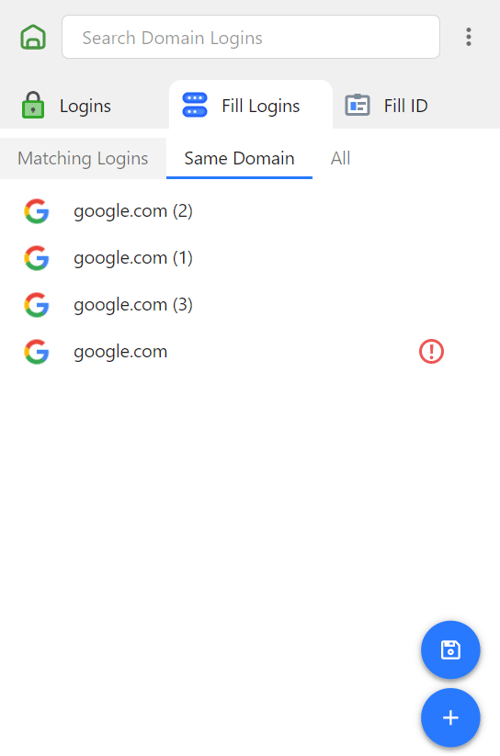Click the blue Fill Logins icon

(x=195, y=105)
